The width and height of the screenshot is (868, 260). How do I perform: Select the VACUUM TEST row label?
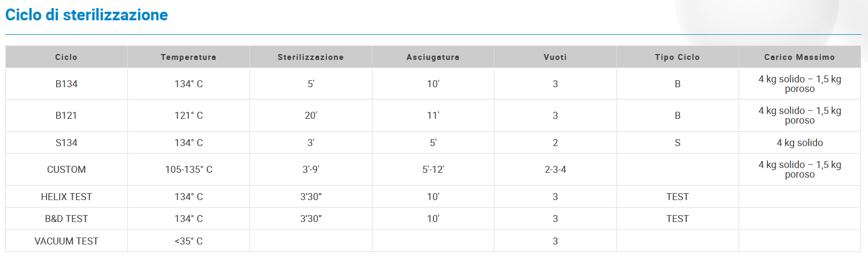66,241
